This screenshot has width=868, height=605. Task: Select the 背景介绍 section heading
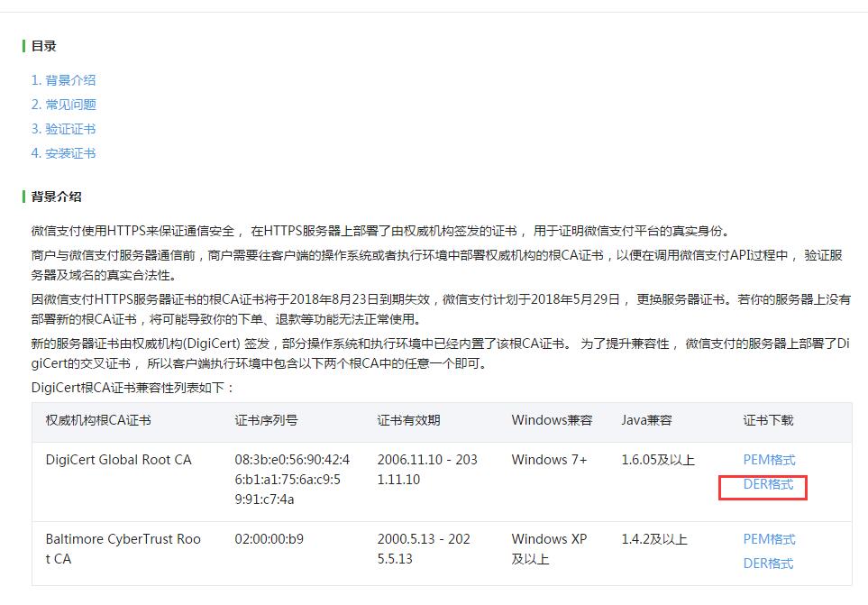[x=57, y=197]
